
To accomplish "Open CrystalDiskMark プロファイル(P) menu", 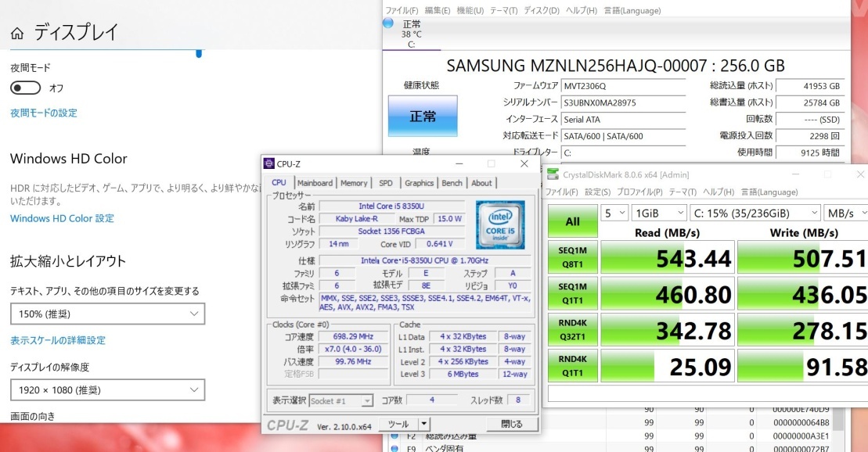I will click(639, 192).
